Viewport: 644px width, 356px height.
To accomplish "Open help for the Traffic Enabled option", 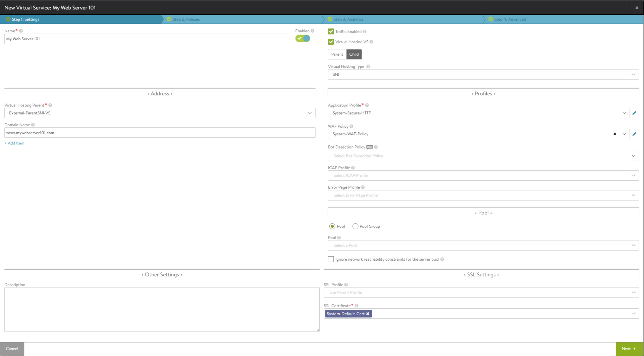I will [365, 31].
